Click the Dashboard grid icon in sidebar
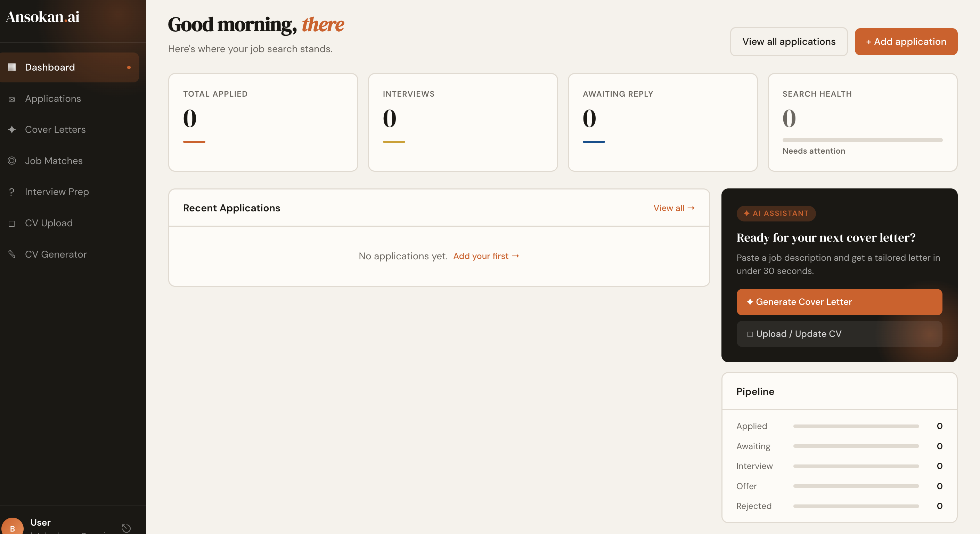Image resolution: width=980 pixels, height=534 pixels. coord(12,67)
